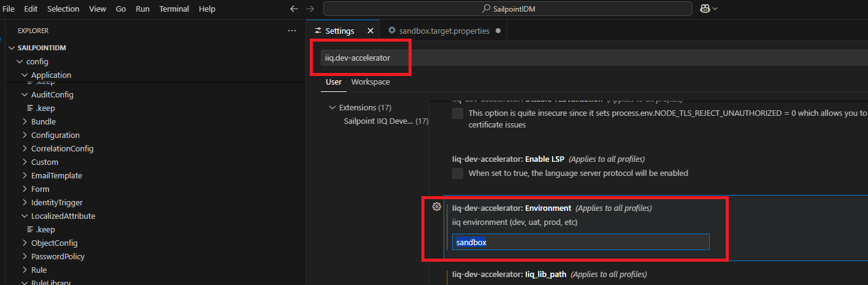Collapse the Extensions (17) settings group
Image resolution: width=868 pixels, height=285 pixels.
[x=333, y=107]
